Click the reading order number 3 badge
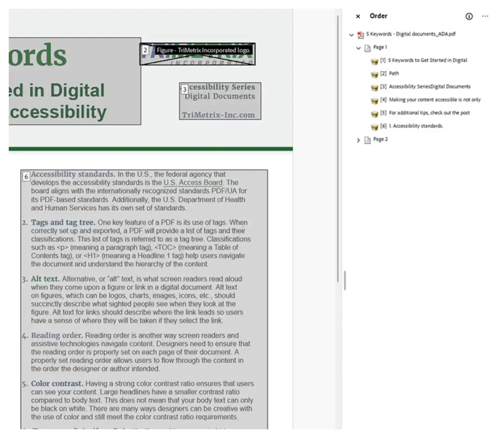The image size is (504, 438). [184, 90]
